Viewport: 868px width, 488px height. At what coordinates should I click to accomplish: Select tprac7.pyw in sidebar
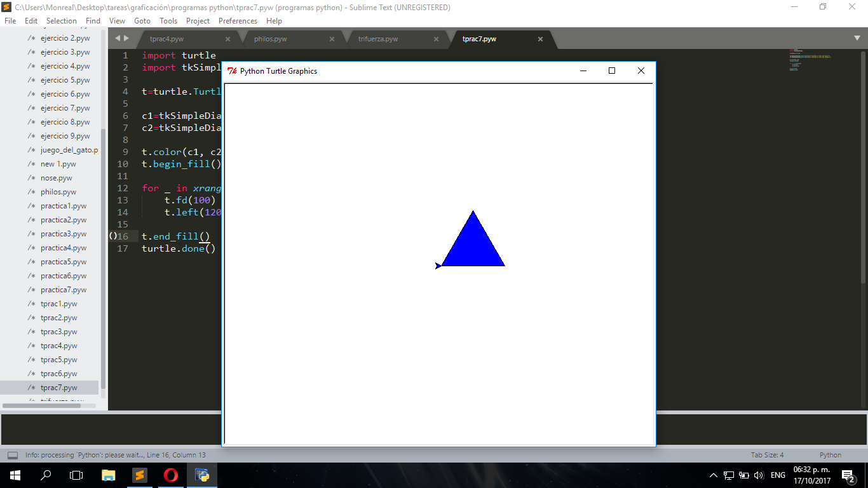[x=50, y=388]
